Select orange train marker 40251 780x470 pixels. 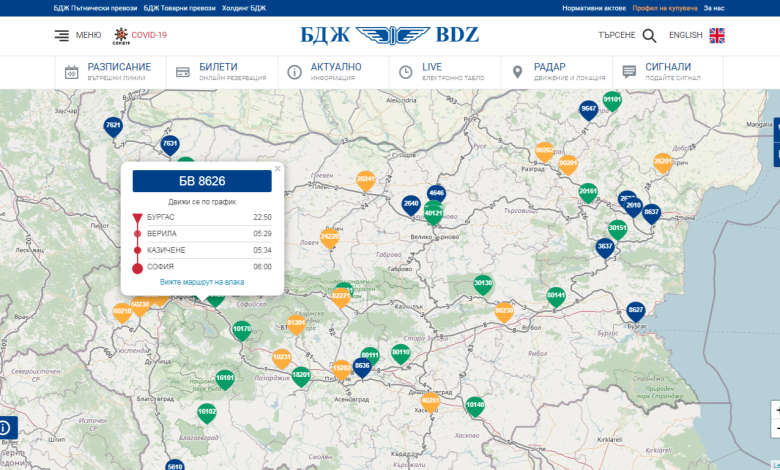430,402
